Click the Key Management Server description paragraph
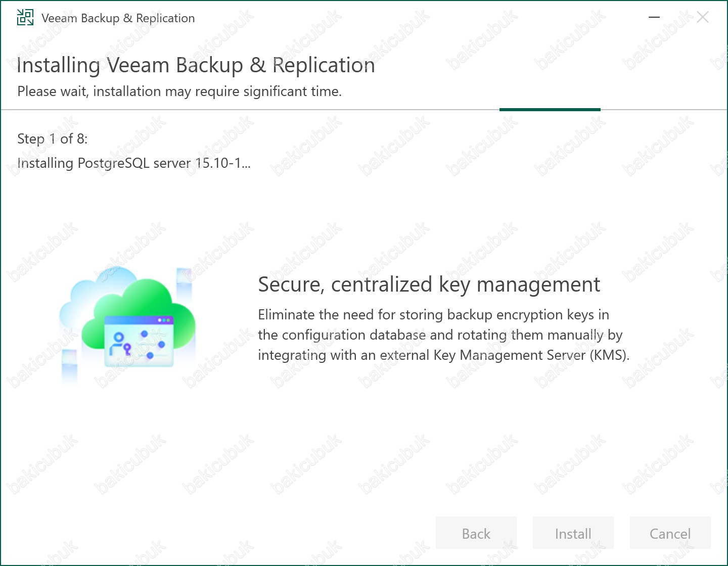Viewport: 728px width, 566px height. (x=443, y=335)
